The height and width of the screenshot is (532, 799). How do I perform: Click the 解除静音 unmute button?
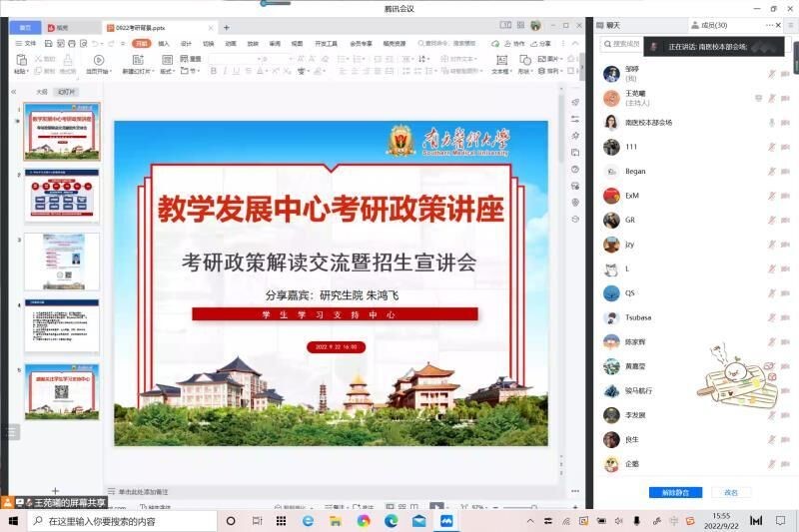click(675, 492)
